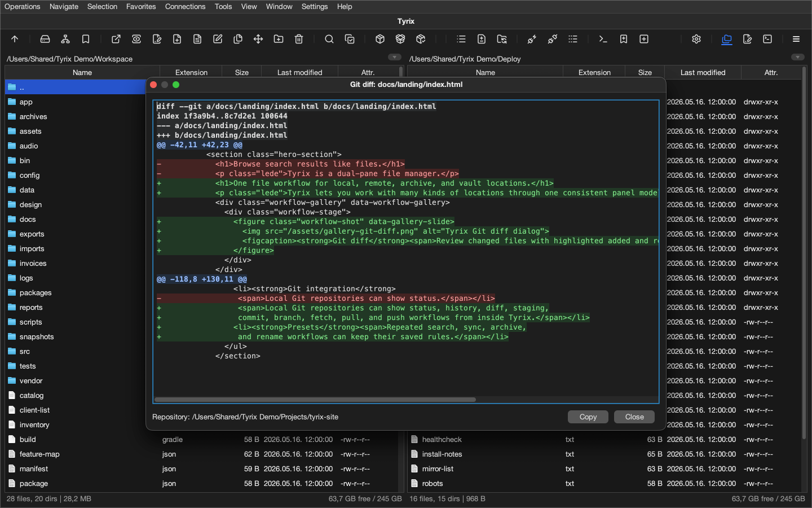Viewport: 812px width, 508px height.
Task: Test archive using the box-with-checkmark icon
Action: 421,39
